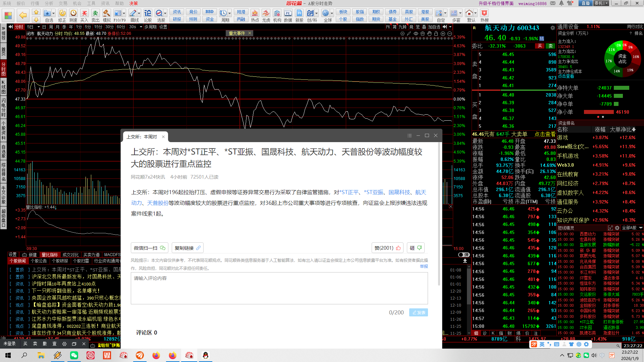The width and height of the screenshot is (644, 362).
Task: Click the 复制链接 copy link button
Action: pos(187,248)
